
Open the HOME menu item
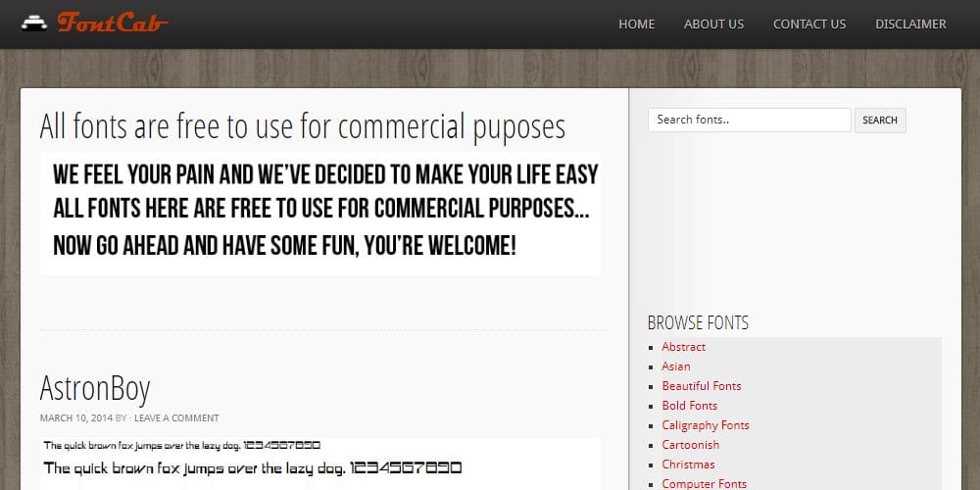636,24
